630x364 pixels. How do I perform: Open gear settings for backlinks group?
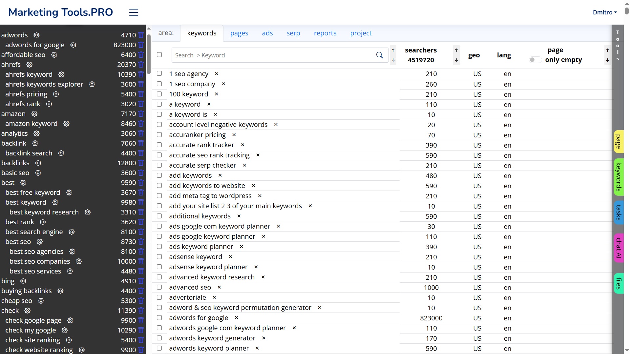[x=38, y=163]
